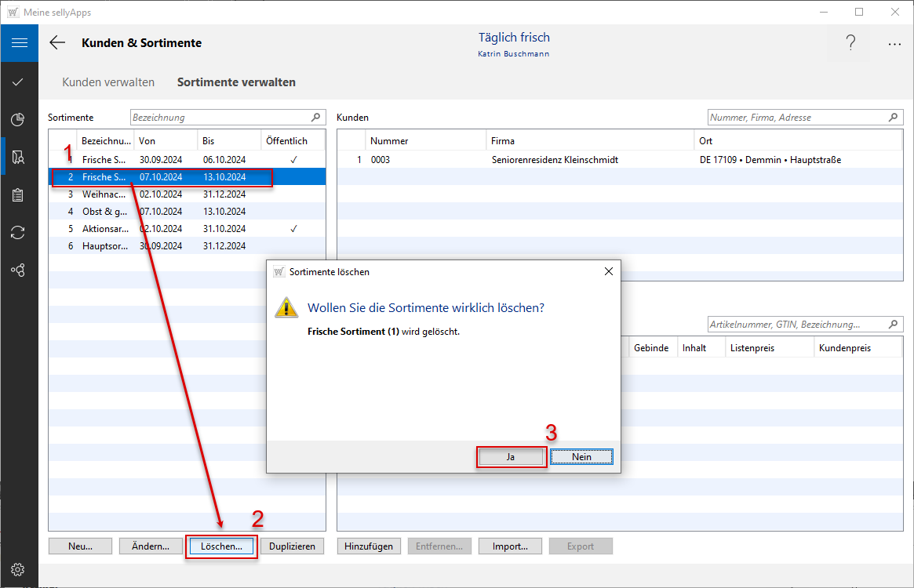The image size is (914, 588).
Task: Open the hamburger menu in sidebar
Action: [x=19, y=43]
